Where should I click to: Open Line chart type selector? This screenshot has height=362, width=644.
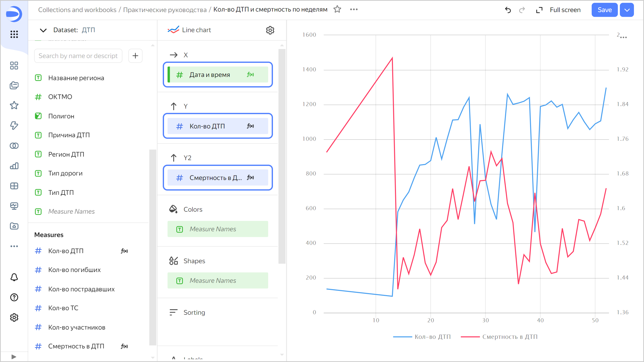pyautogui.click(x=196, y=30)
